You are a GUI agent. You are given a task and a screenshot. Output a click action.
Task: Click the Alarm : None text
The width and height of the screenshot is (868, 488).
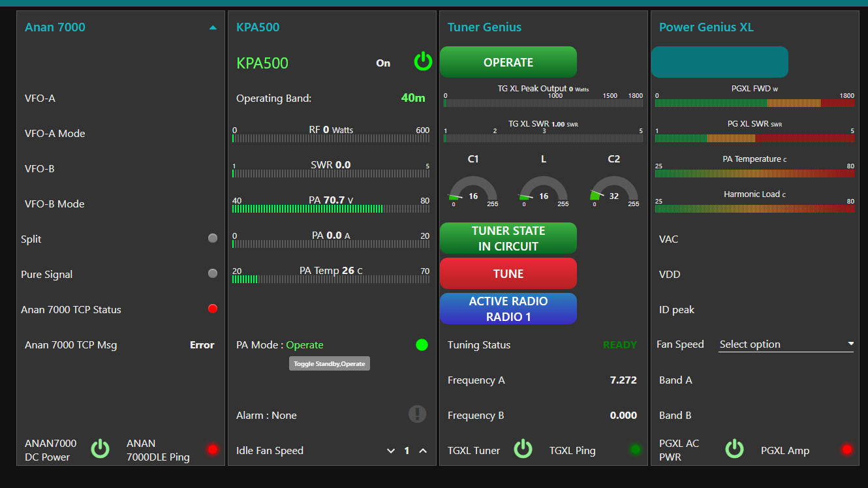click(x=266, y=415)
